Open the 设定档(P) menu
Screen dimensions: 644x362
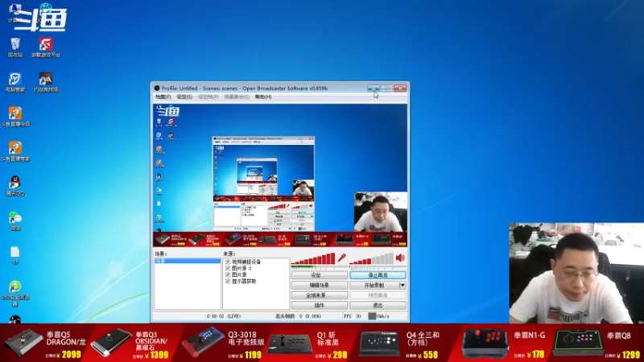pyautogui.click(x=208, y=97)
